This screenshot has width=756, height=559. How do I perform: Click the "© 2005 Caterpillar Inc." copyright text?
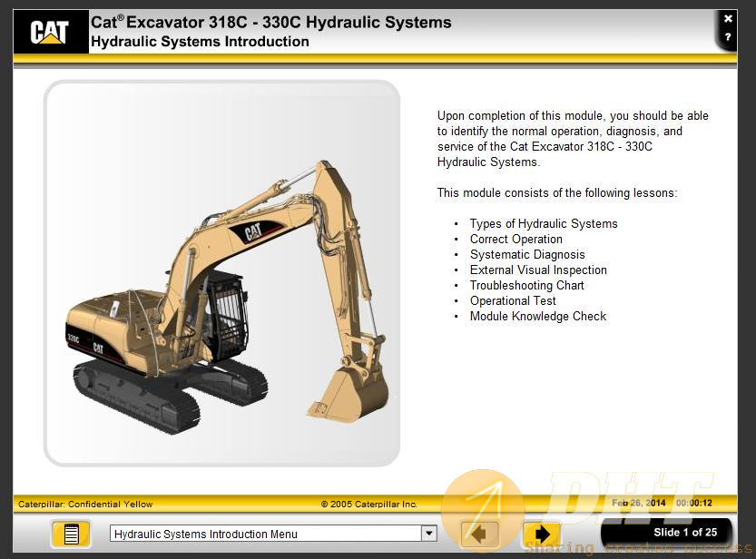368,504
